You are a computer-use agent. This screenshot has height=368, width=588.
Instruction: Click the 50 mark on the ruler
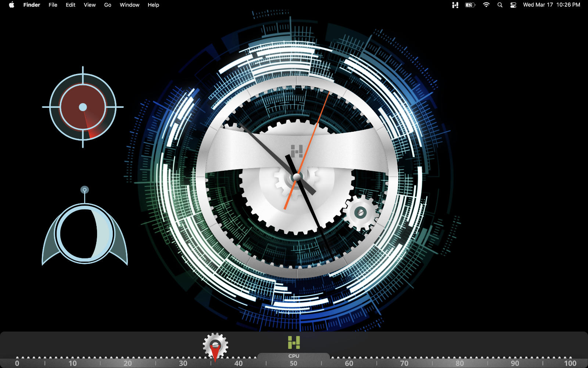[293, 363]
